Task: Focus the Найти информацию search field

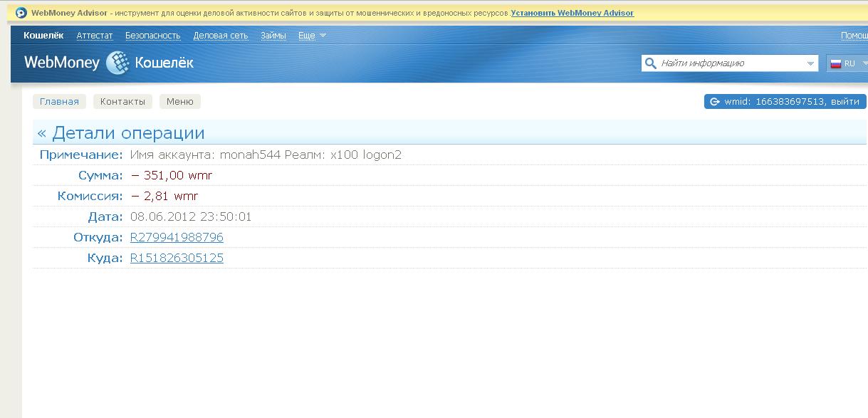Action: point(730,63)
